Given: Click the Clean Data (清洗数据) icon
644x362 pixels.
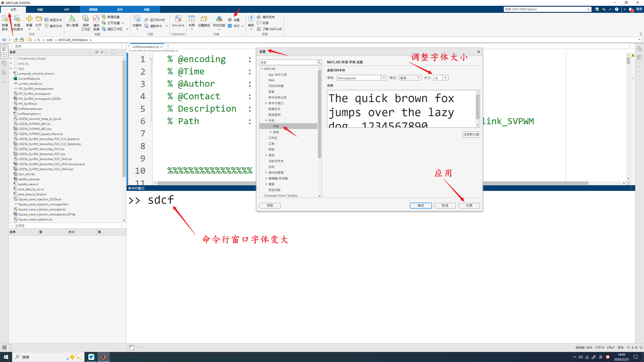Looking at the screenshot, I should 96,19.
